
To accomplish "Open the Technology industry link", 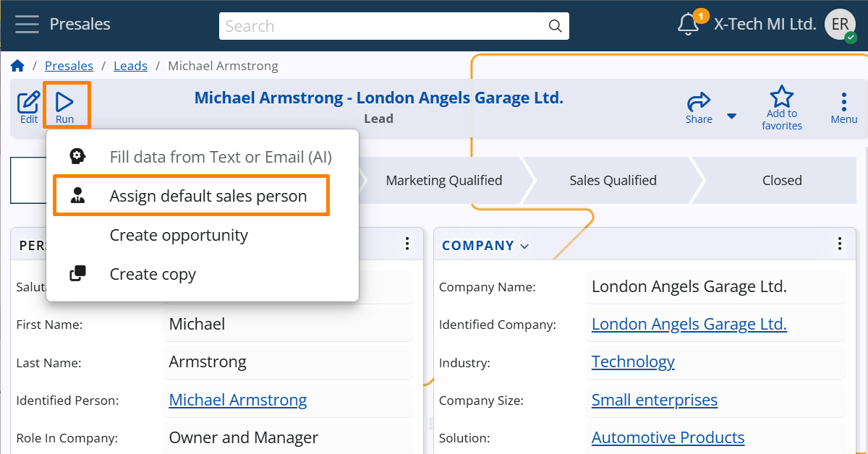I will click(x=632, y=361).
